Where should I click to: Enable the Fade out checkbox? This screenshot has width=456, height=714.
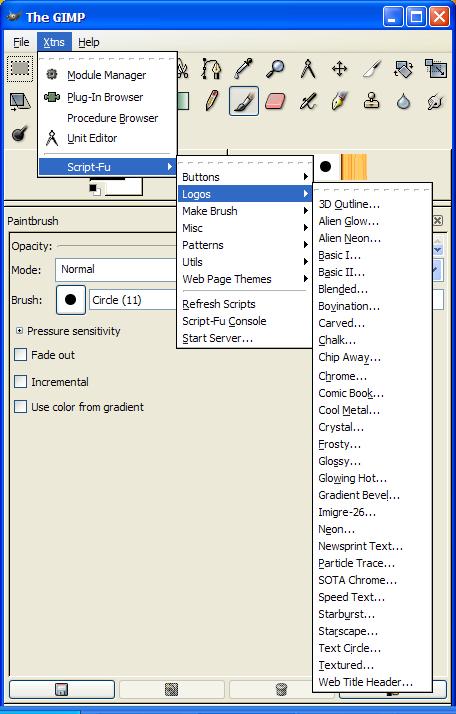click(20, 355)
